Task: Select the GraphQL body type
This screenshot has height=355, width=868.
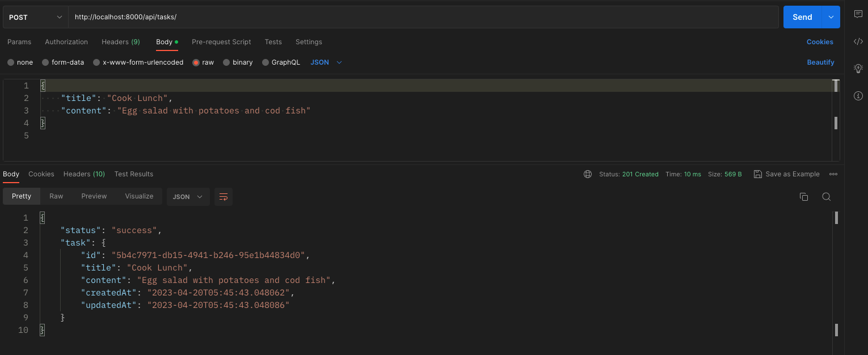Action: (281, 62)
